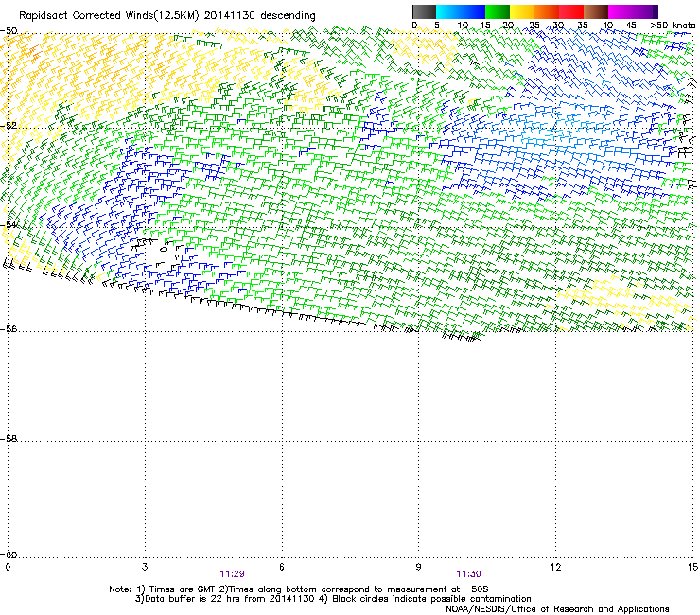Click the -54 latitude axis label

(9, 224)
